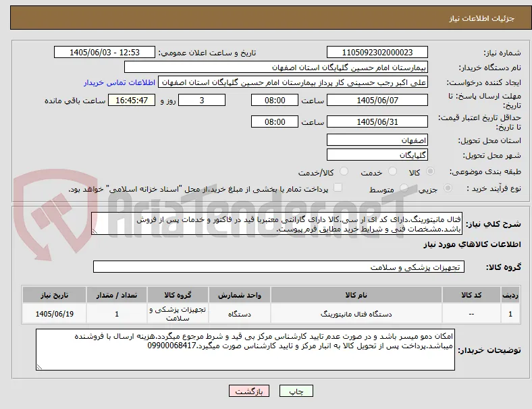Click the بازگشت back button
The image size is (532, 409).
pos(249,391)
